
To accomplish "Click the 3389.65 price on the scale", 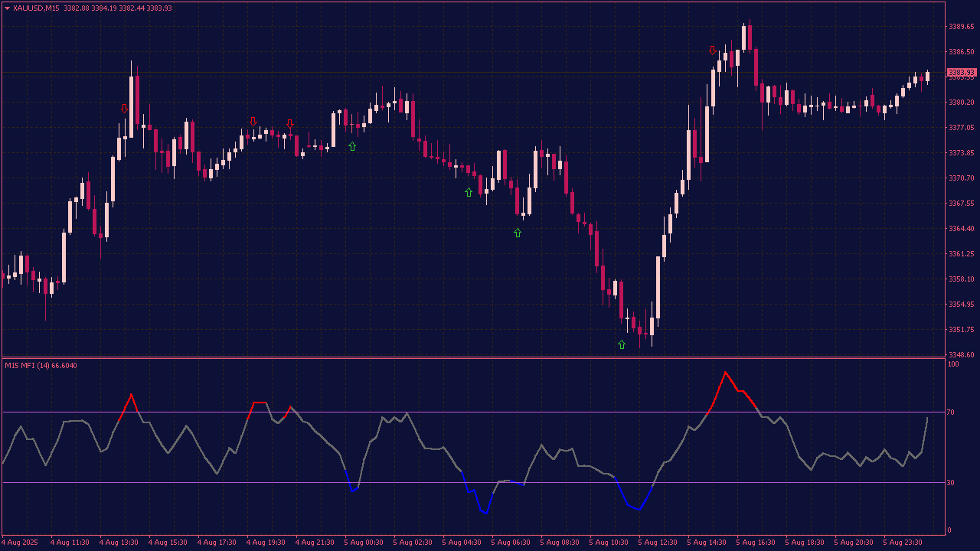I will [x=961, y=27].
